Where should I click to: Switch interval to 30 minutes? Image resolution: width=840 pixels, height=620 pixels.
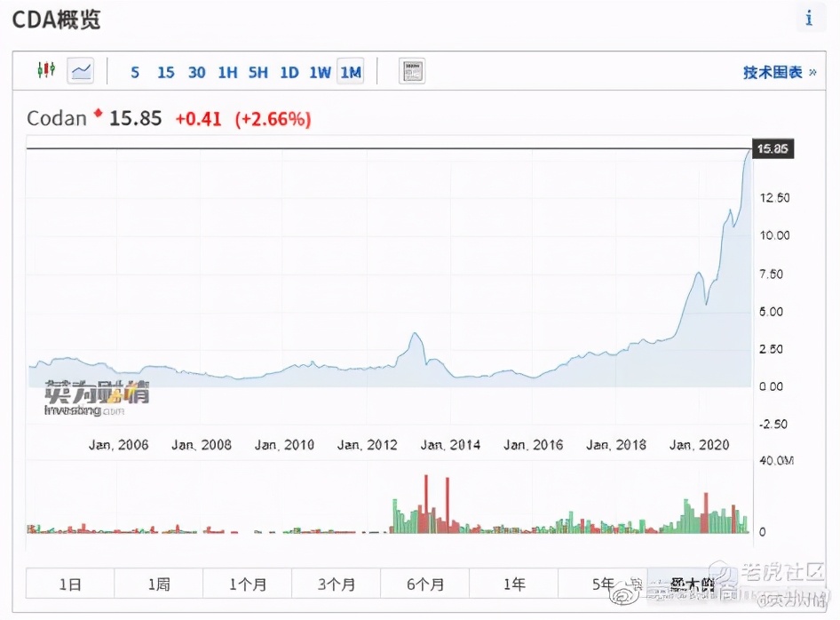196,73
